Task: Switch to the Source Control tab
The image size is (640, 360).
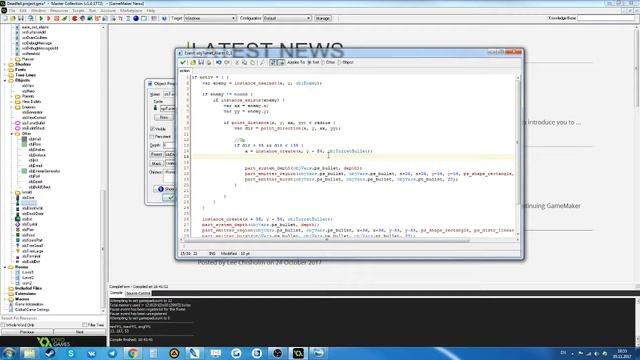Action: click(138, 293)
